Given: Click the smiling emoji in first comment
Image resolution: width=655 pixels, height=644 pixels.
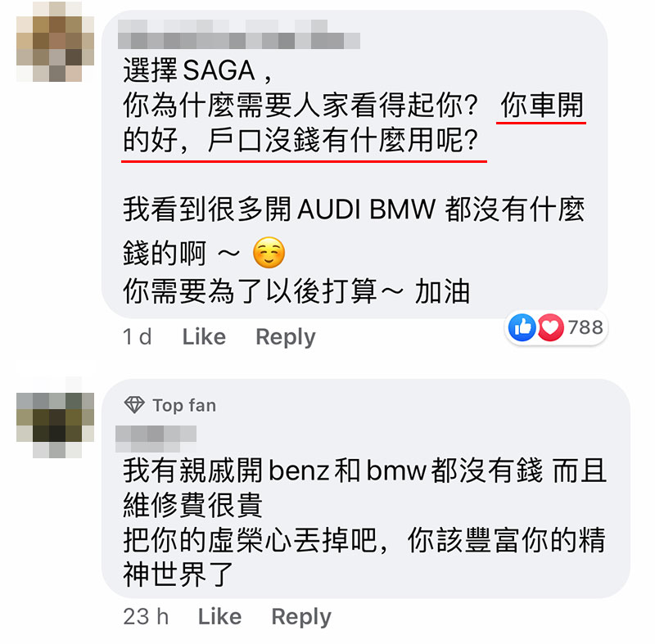Looking at the screenshot, I should point(269,253).
